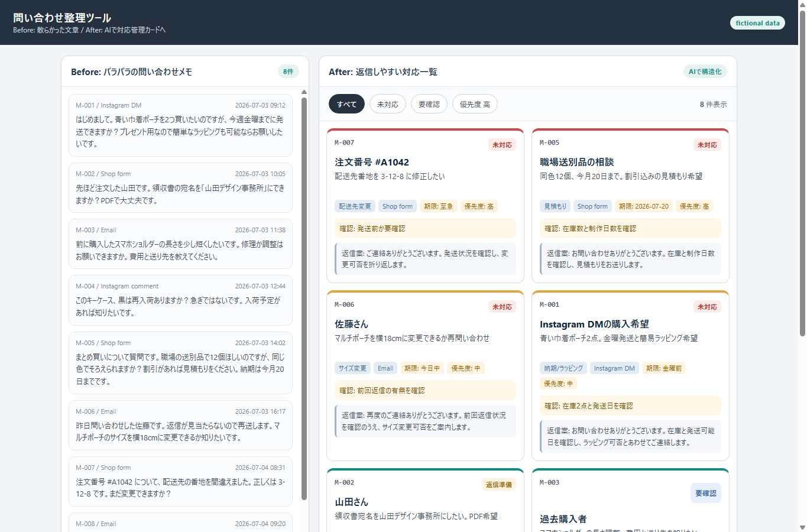807x532 pixels.
Task: Click the Before: バラバラの問い合わせメモ heading
Action: click(x=131, y=72)
